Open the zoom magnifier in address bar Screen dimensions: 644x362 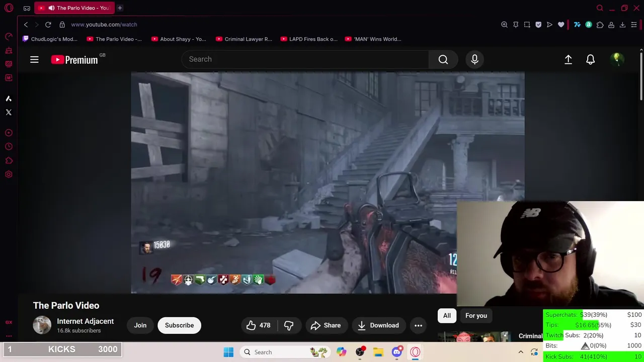click(x=504, y=25)
